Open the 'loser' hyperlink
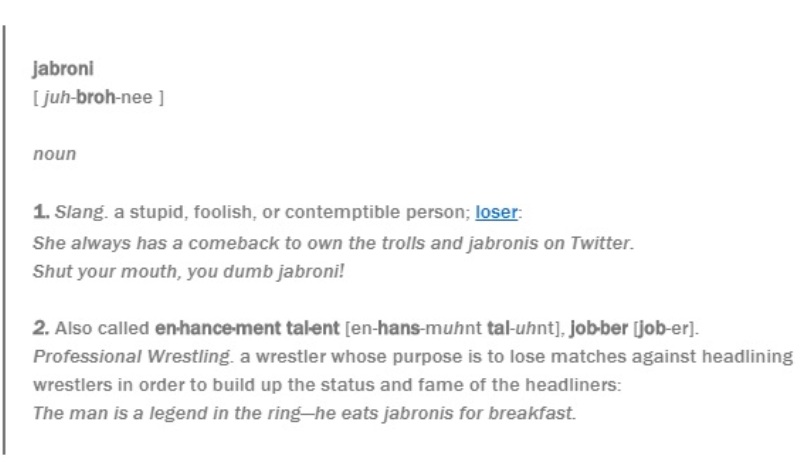The width and height of the screenshot is (800, 462). click(x=496, y=213)
